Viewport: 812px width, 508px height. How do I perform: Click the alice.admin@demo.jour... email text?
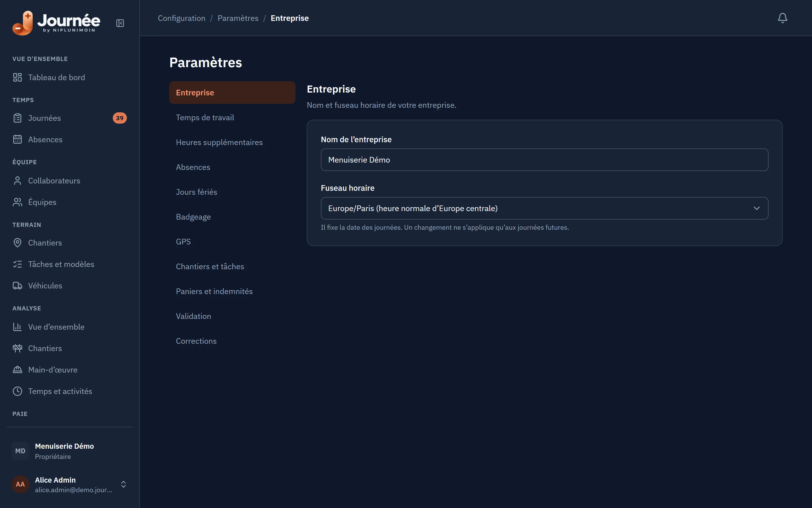click(74, 490)
